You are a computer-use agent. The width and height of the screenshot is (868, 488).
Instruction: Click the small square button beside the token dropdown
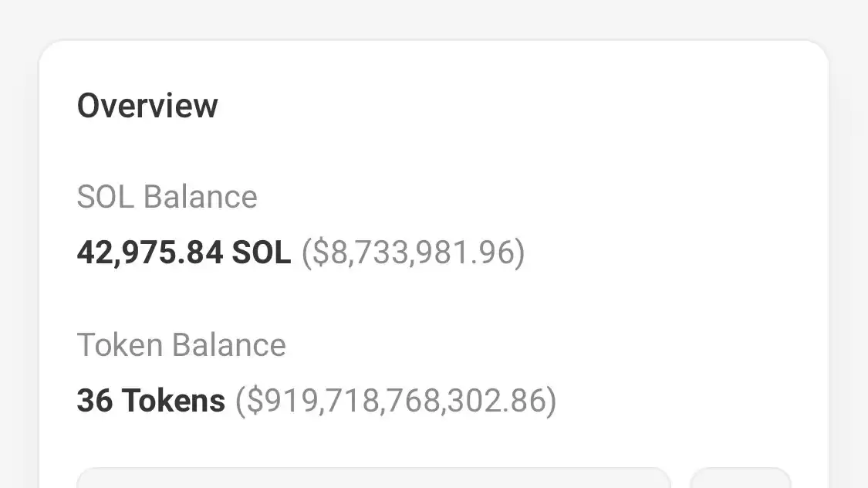pos(740,478)
